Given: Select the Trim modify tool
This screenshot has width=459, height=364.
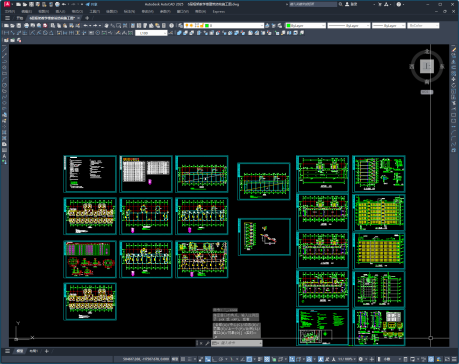Looking at the screenshot, I should pos(454,103).
